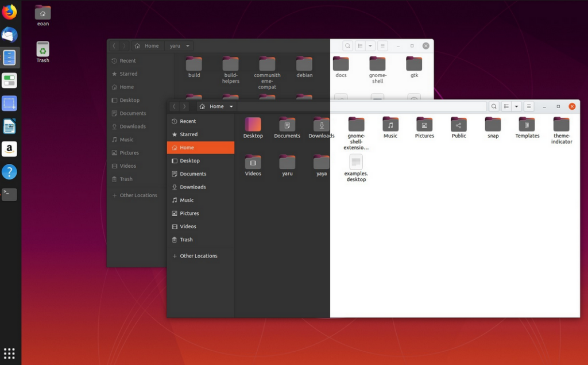Open view options dropdown in front window
Viewport: 588px width, 365px height.
pyautogui.click(x=516, y=106)
